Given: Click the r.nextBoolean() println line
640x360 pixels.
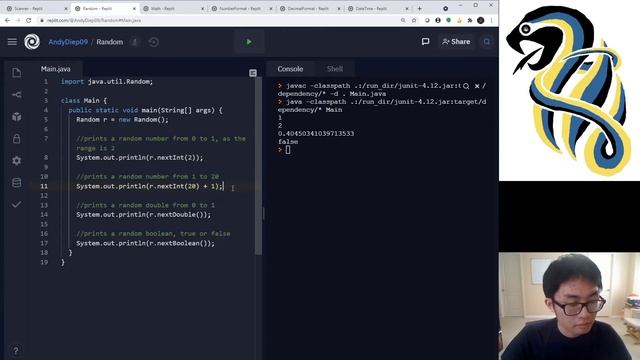Looking at the screenshot, I should tap(145, 243).
